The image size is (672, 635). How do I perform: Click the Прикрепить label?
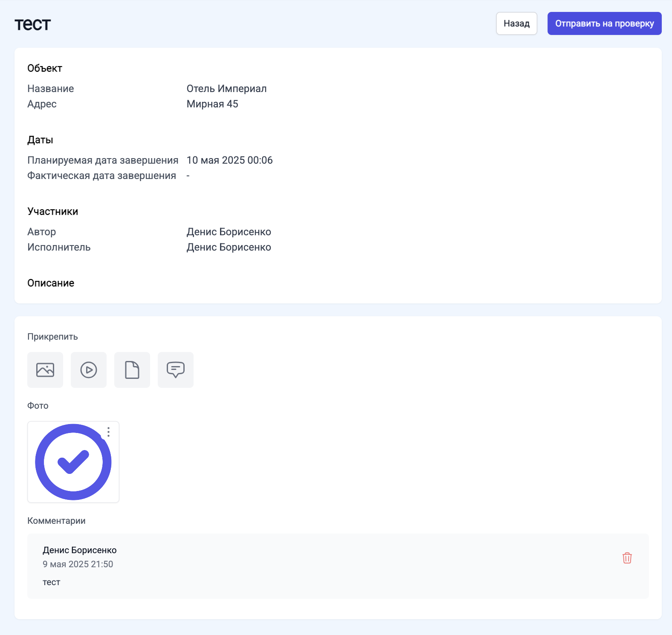(52, 337)
